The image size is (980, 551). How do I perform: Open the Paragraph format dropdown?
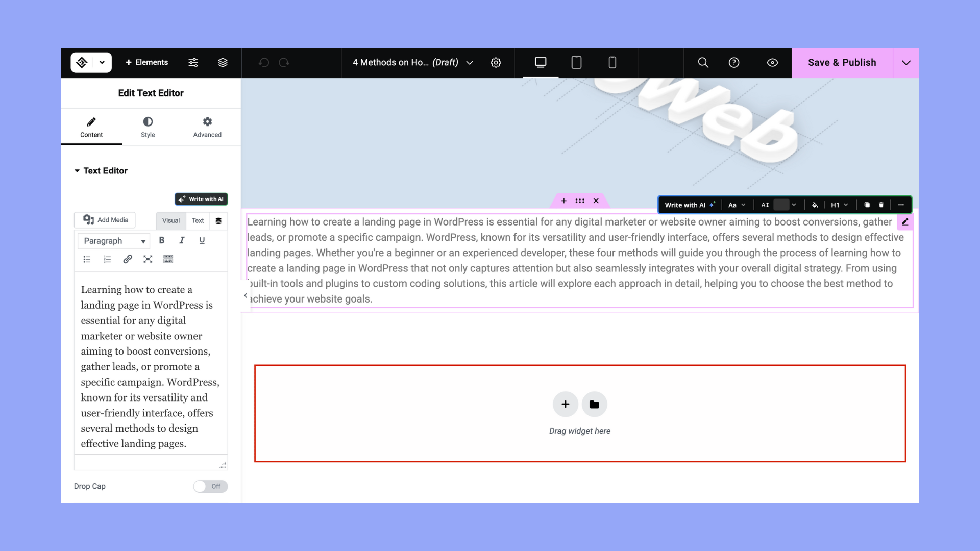[x=114, y=241]
